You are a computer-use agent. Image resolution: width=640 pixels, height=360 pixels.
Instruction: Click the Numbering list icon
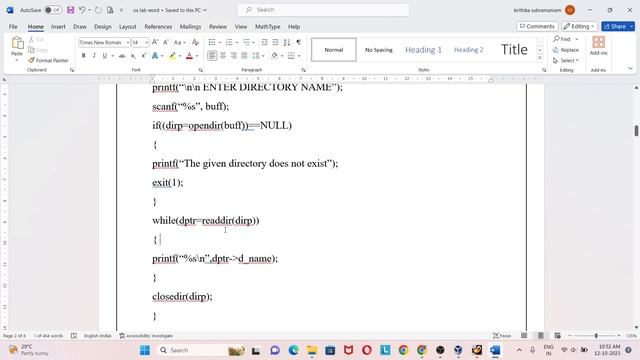pos(229,42)
